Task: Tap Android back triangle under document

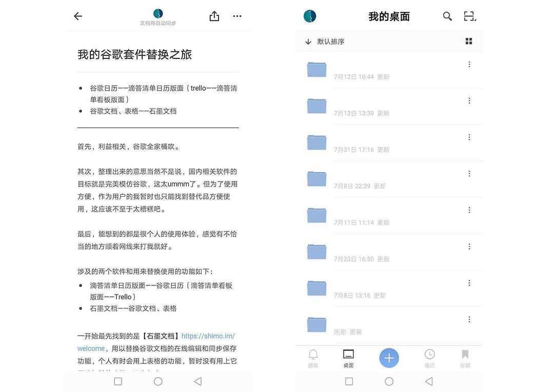Action: point(198,381)
